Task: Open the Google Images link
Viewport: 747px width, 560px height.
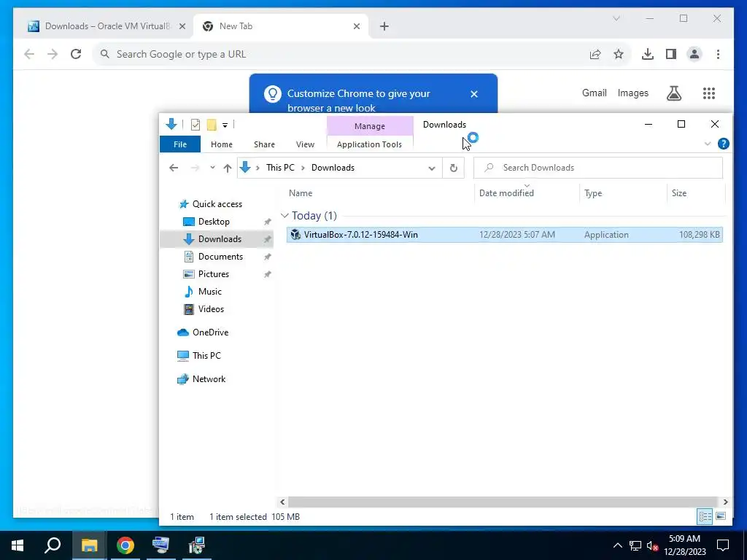Action: (632, 93)
